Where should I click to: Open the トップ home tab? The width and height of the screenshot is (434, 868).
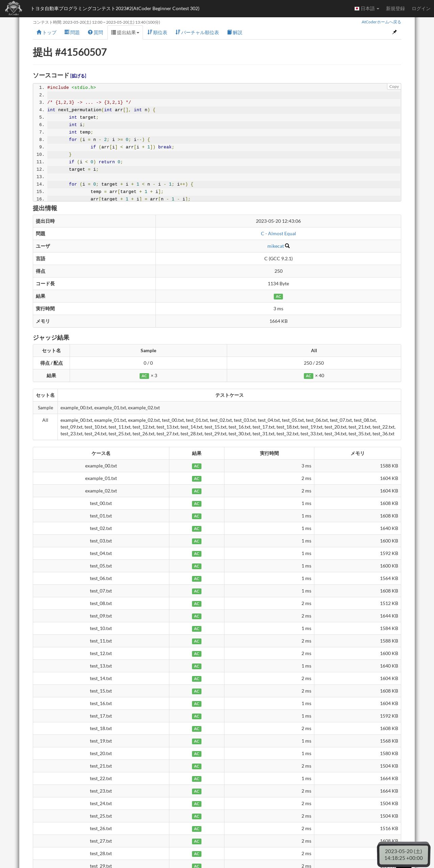point(46,32)
